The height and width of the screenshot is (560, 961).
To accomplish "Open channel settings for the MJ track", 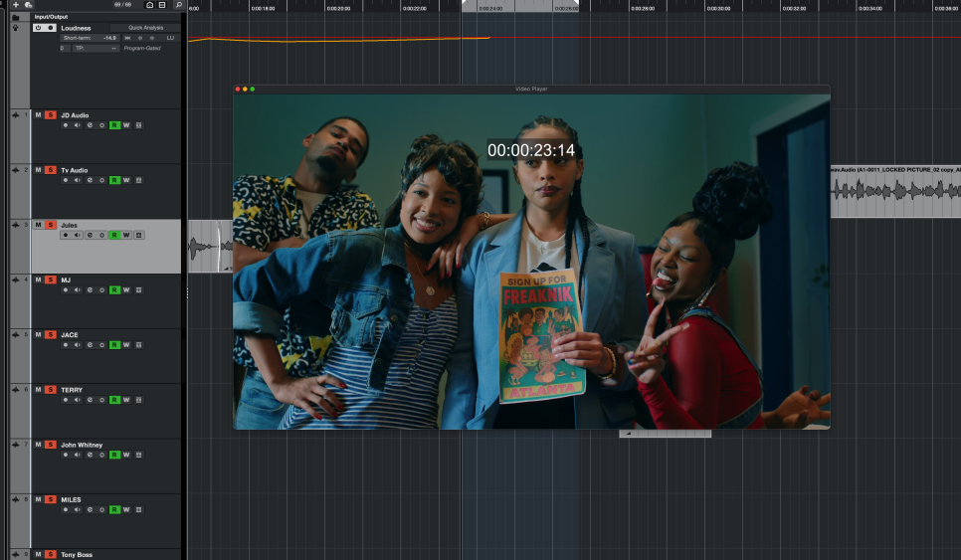I will pos(90,289).
